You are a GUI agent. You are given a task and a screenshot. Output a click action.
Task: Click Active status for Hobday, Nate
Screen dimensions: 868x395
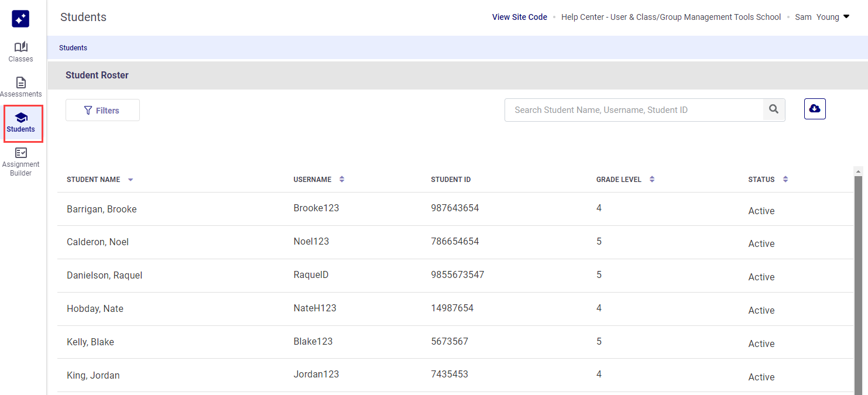pos(761,310)
